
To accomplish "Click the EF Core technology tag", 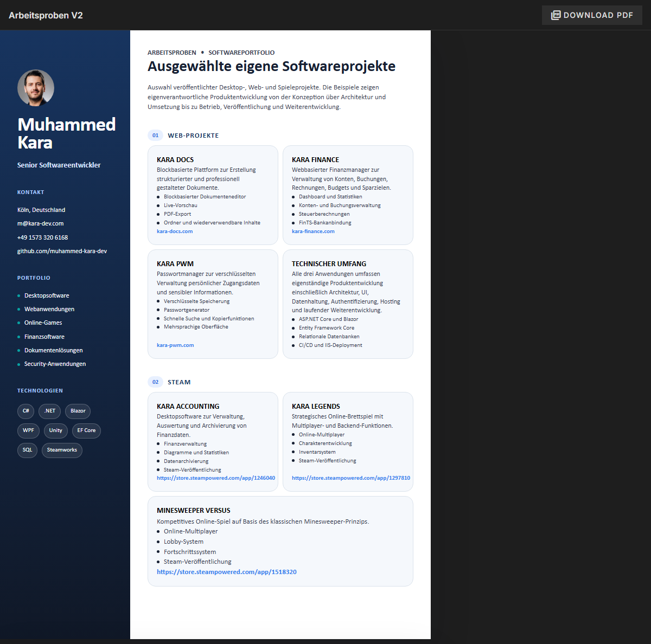I will (x=86, y=430).
